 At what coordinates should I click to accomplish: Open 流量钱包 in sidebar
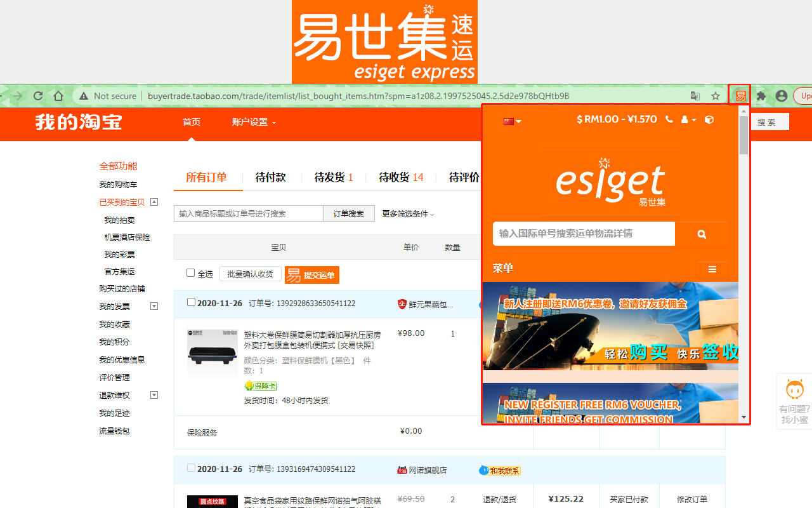tap(114, 431)
